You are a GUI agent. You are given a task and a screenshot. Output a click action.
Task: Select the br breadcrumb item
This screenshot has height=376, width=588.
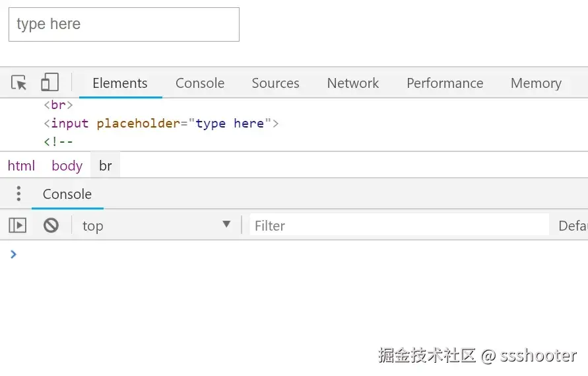tap(106, 166)
